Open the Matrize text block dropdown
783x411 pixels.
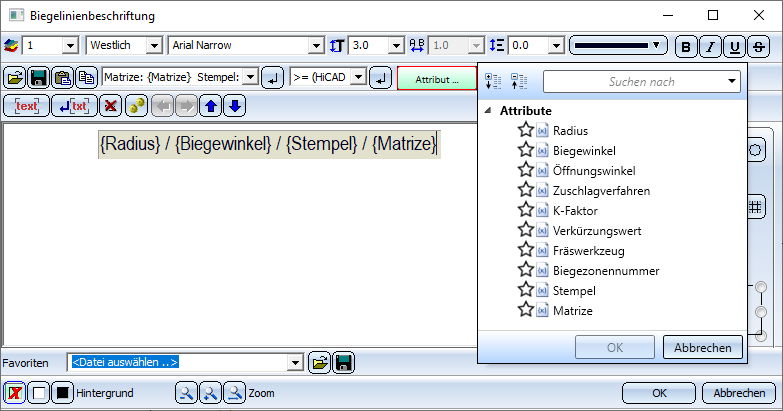(x=251, y=77)
